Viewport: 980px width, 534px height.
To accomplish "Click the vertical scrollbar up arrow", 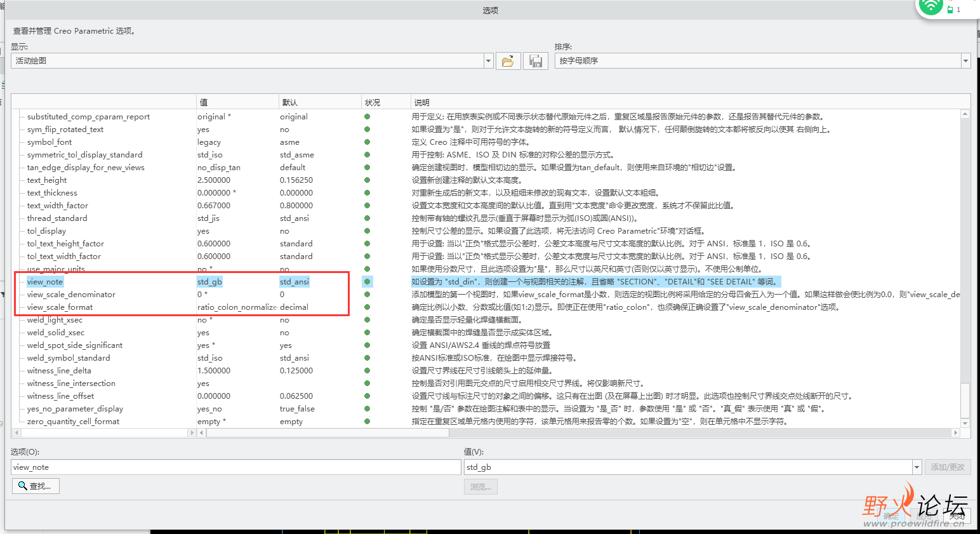I will click(x=965, y=114).
